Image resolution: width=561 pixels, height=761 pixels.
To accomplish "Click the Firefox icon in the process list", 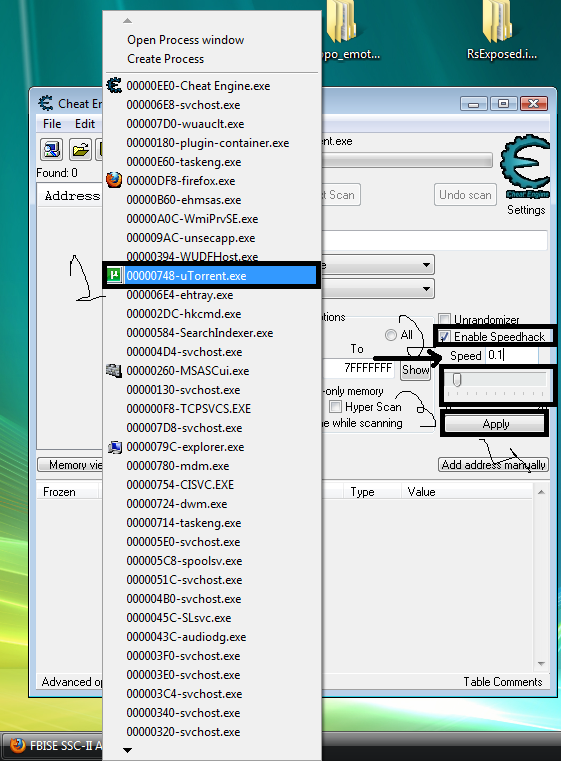I will point(114,180).
